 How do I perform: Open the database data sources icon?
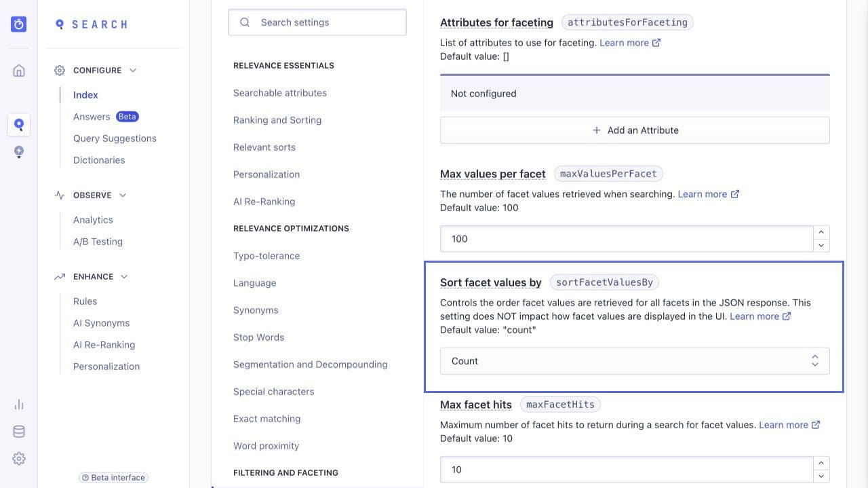(19, 432)
